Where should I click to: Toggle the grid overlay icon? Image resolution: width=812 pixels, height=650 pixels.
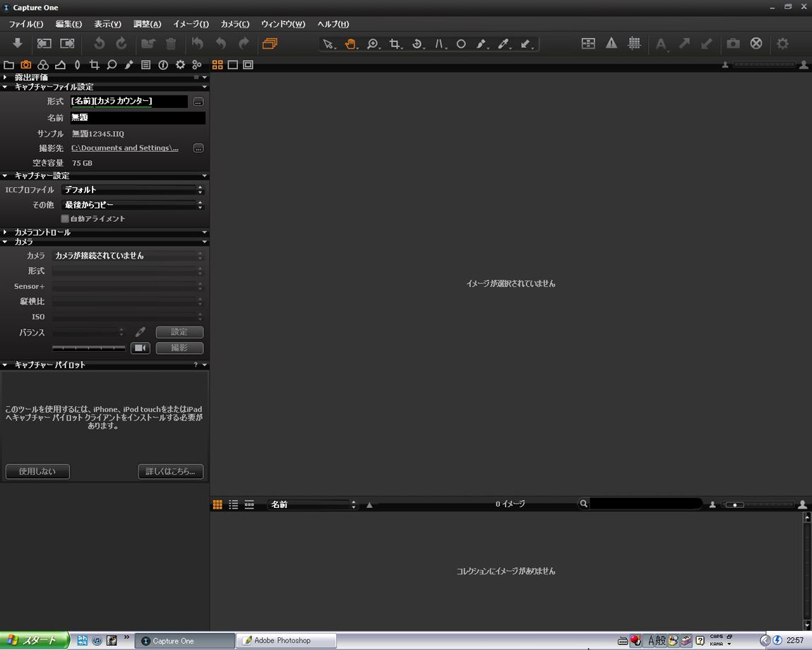(634, 44)
